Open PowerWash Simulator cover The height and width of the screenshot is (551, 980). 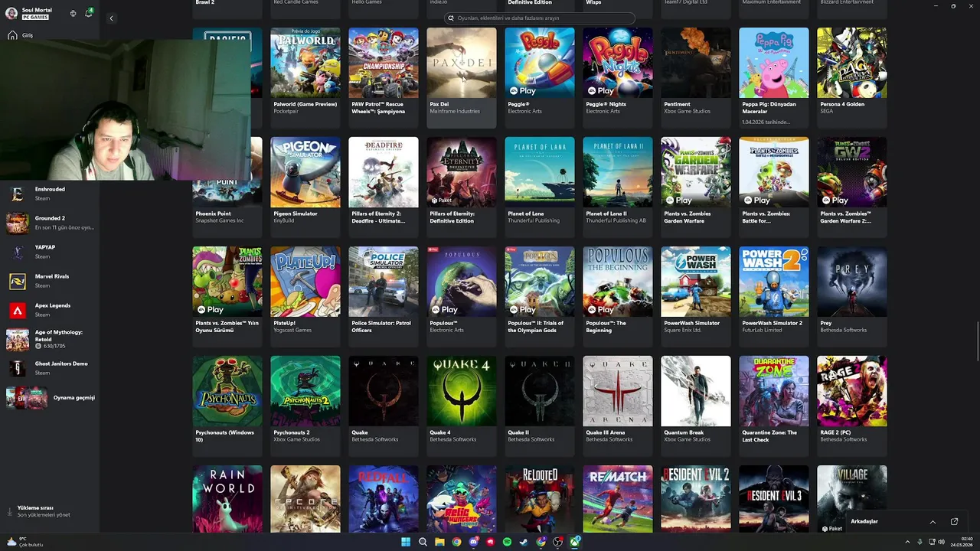point(696,282)
